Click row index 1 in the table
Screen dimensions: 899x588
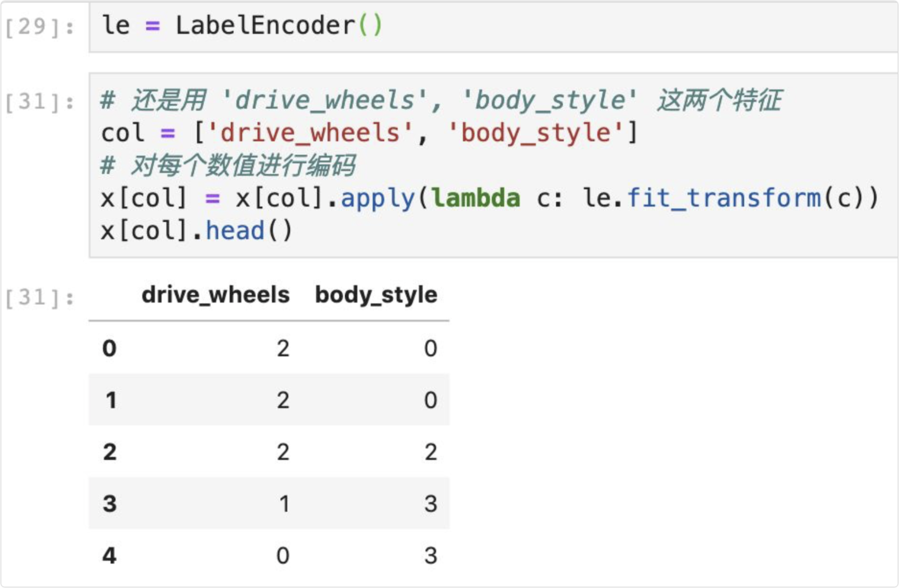click(x=111, y=400)
